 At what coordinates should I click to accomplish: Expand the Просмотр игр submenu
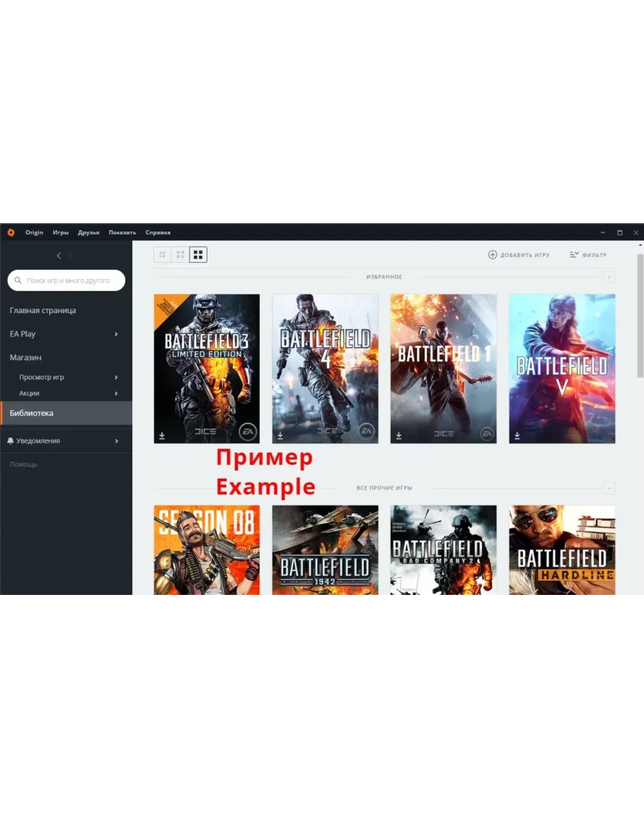click(x=116, y=377)
